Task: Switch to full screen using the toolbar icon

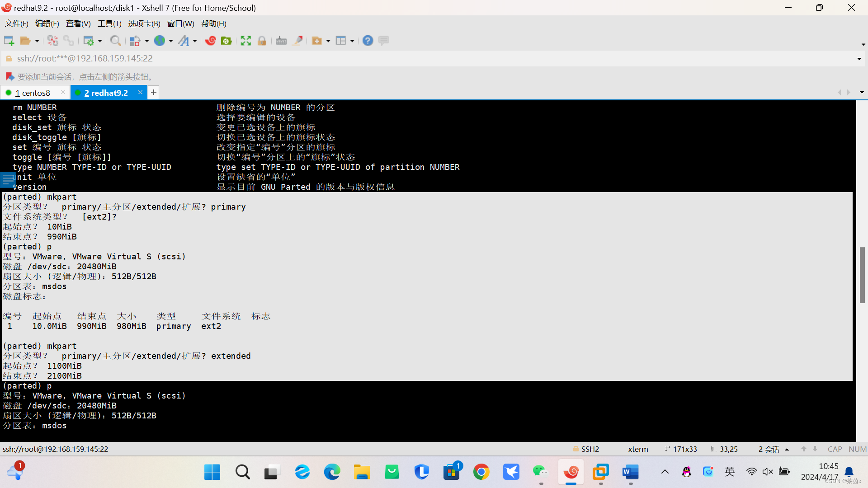Action: 245,41
